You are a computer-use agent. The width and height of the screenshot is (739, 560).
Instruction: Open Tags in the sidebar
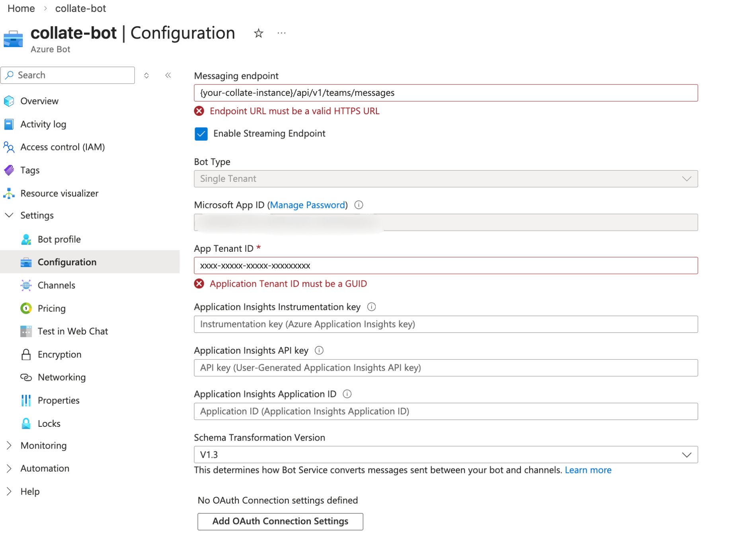[x=30, y=170]
